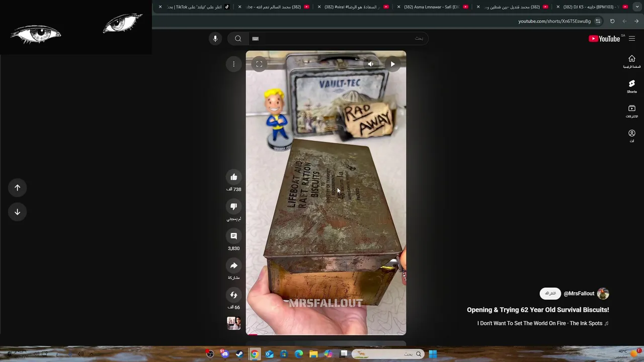Close the DJ K5 tab

[558, 7]
